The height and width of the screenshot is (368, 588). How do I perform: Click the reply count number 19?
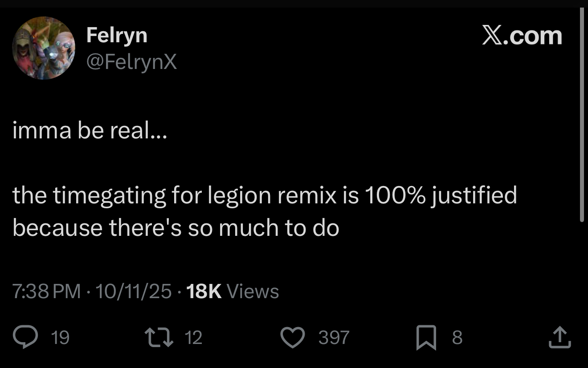pyautogui.click(x=60, y=338)
